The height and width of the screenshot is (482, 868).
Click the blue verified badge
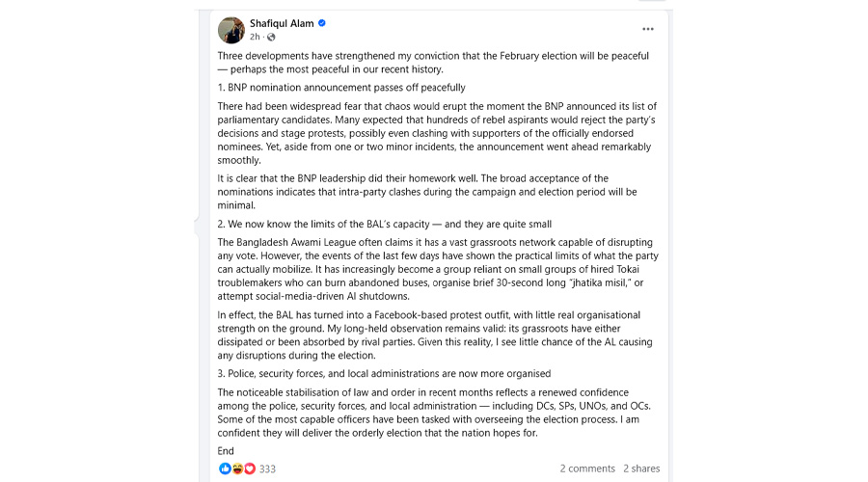[322, 23]
